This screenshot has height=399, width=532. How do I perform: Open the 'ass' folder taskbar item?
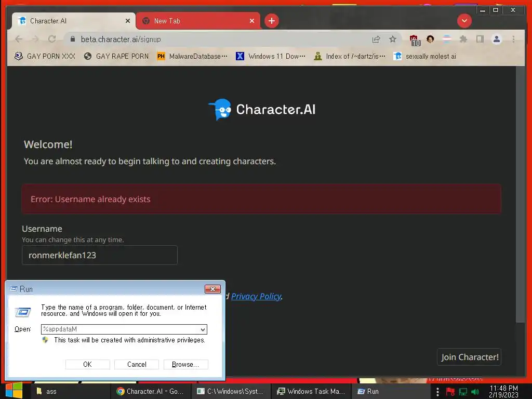pos(71,392)
